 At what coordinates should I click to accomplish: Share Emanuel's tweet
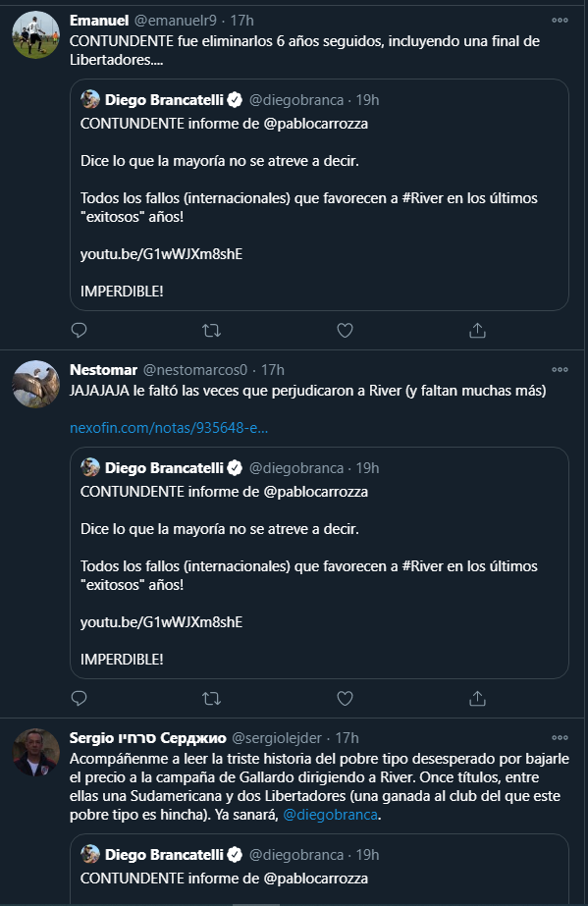pos(477,330)
